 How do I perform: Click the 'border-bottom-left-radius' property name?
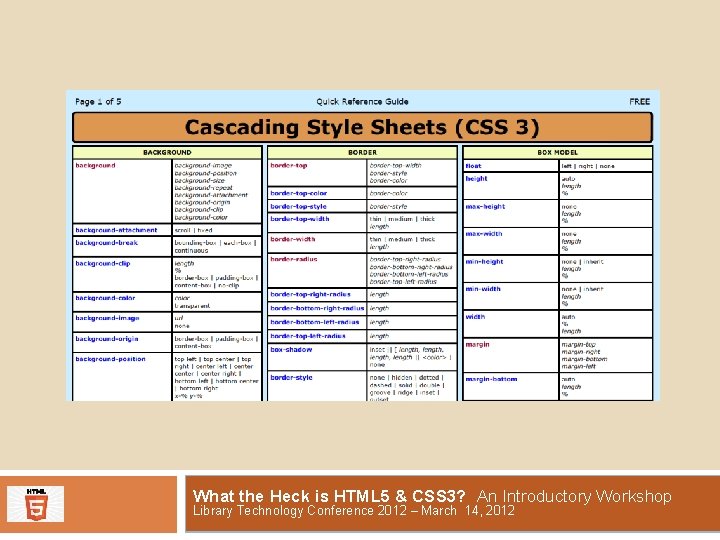pos(315,322)
